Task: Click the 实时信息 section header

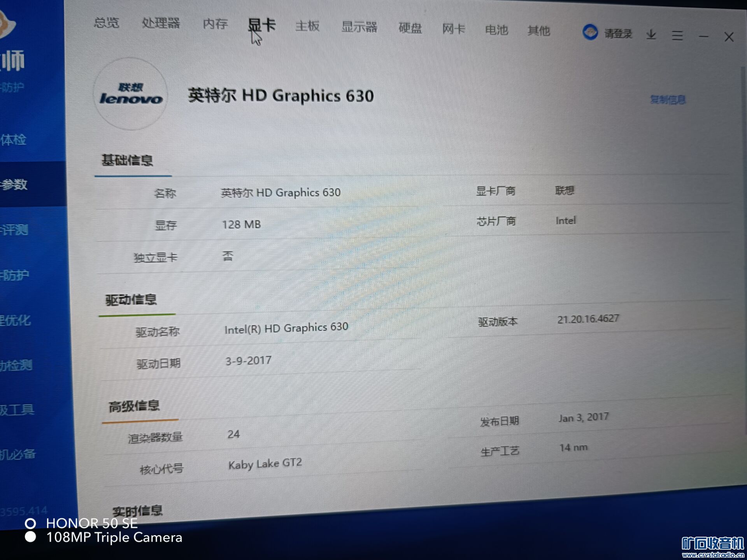Action: click(137, 510)
